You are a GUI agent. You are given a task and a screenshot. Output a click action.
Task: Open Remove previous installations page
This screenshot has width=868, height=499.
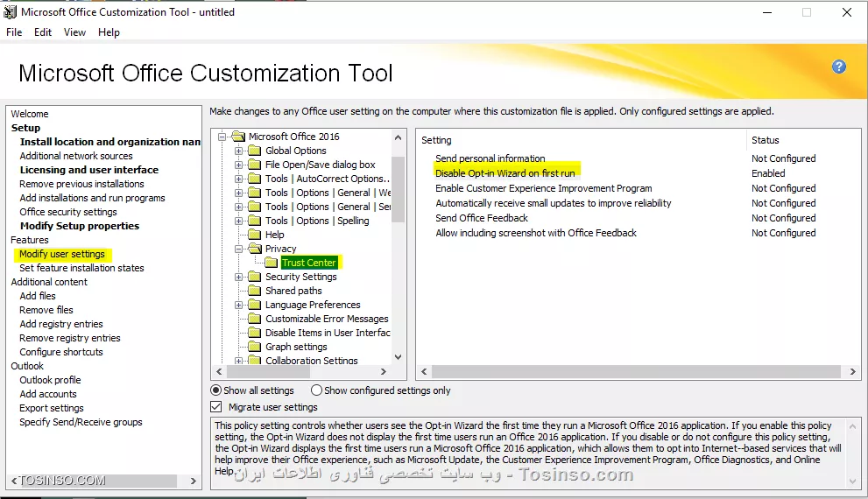pyautogui.click(x=81, y=184)
